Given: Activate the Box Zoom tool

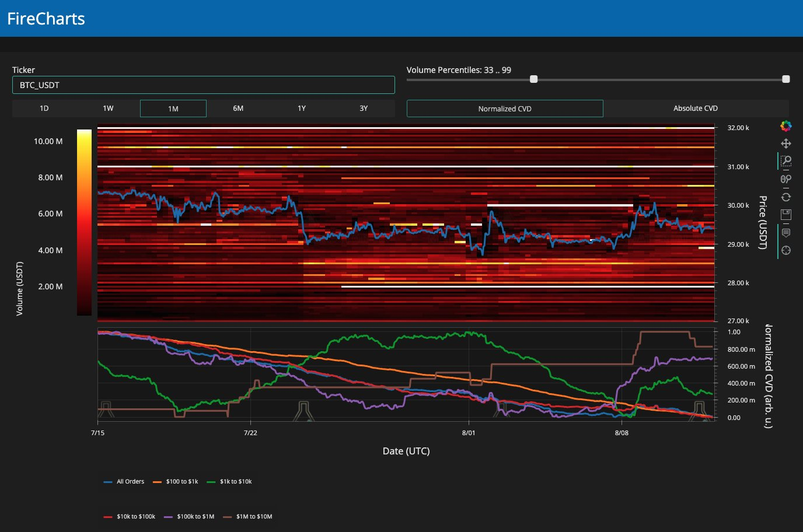Looking at the screenshot, I should coord(786,161).
